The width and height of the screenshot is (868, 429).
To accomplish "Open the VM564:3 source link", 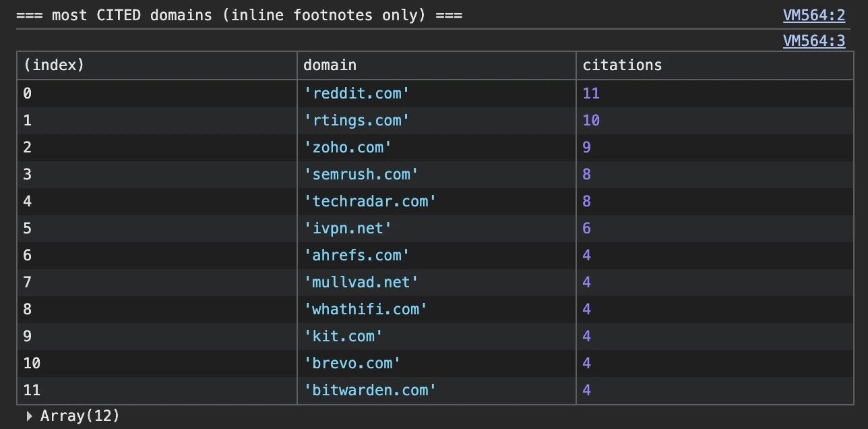I will pyautogui.click(x=814, y=41).
